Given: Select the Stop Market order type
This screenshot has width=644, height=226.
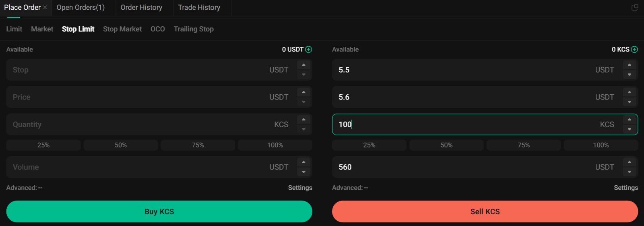Looking at the screenshot, I should (x=122, y=29).
